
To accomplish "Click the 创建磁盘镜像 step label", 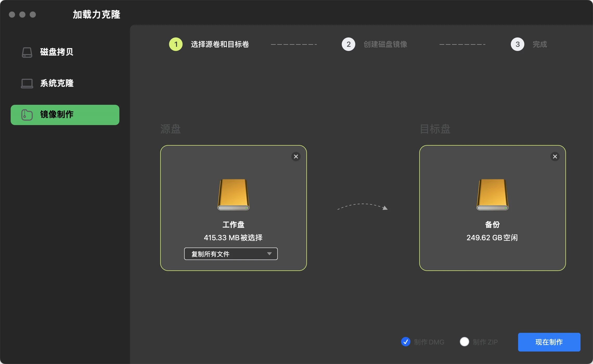I will coord(385,44).
